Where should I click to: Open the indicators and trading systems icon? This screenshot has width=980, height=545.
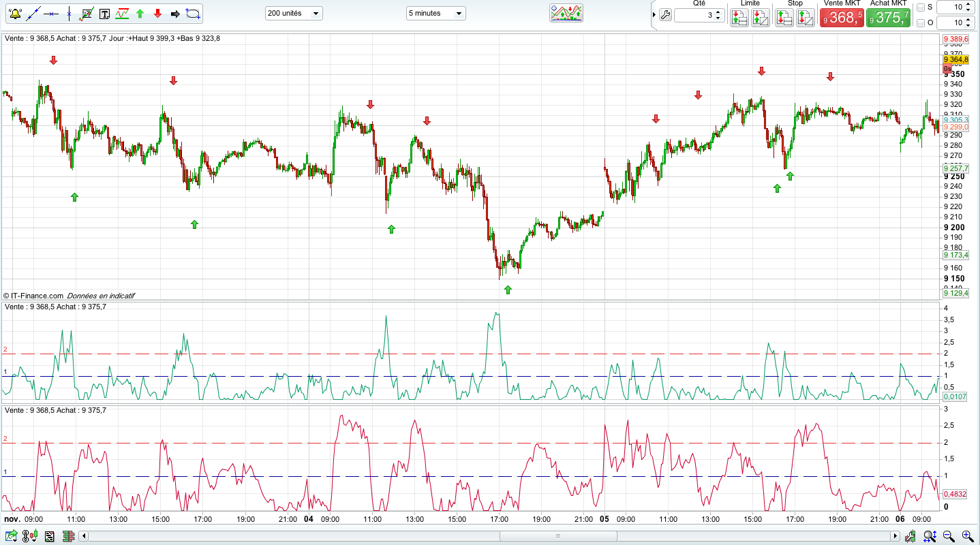coord(566,13)
